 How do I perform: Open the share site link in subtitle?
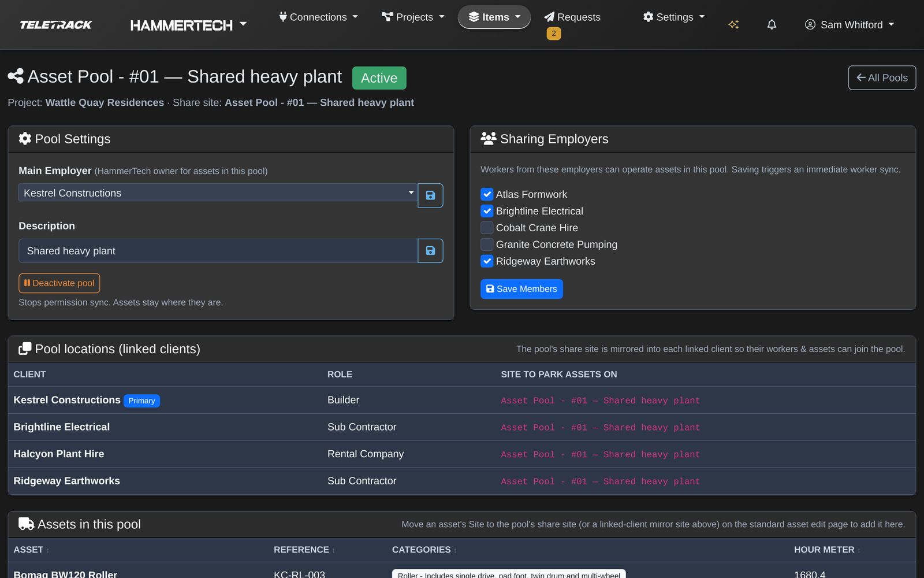click(x=319, y=102)
